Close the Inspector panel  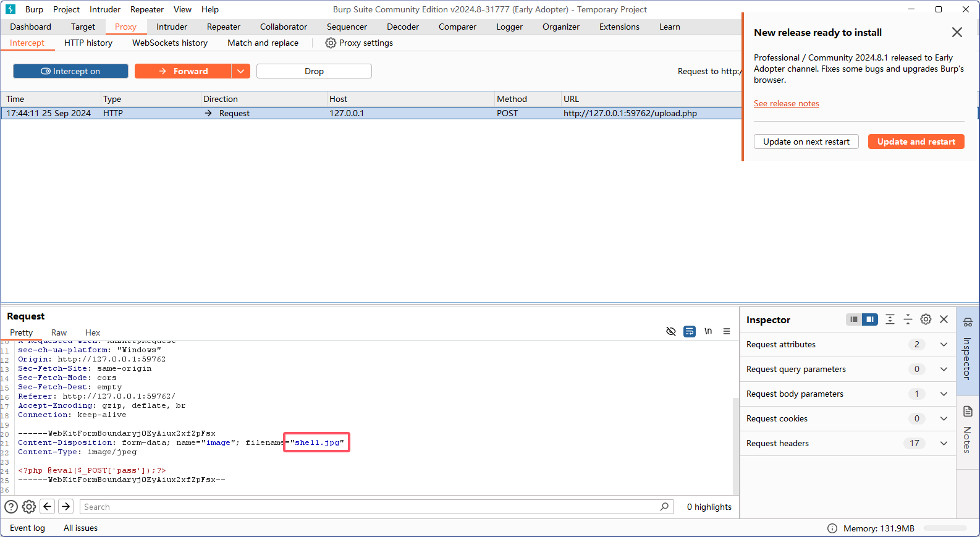(944, 319)
